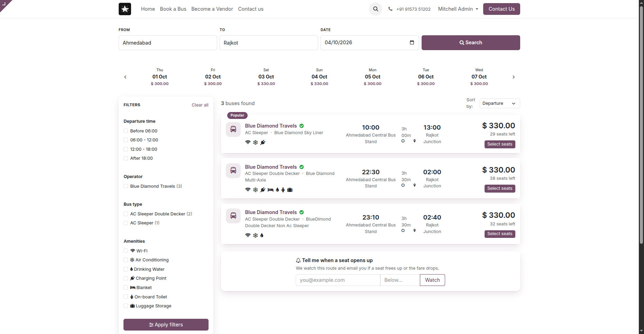Screen dimensions: 644x334
Task: Click the Apply filters button
Action: pos(166,325)
